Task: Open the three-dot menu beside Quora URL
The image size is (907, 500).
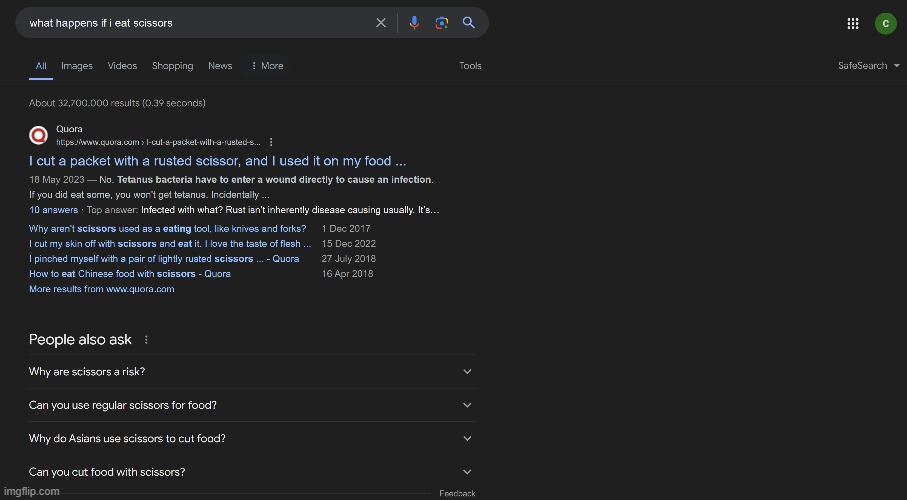Action: tap(271, 142)
